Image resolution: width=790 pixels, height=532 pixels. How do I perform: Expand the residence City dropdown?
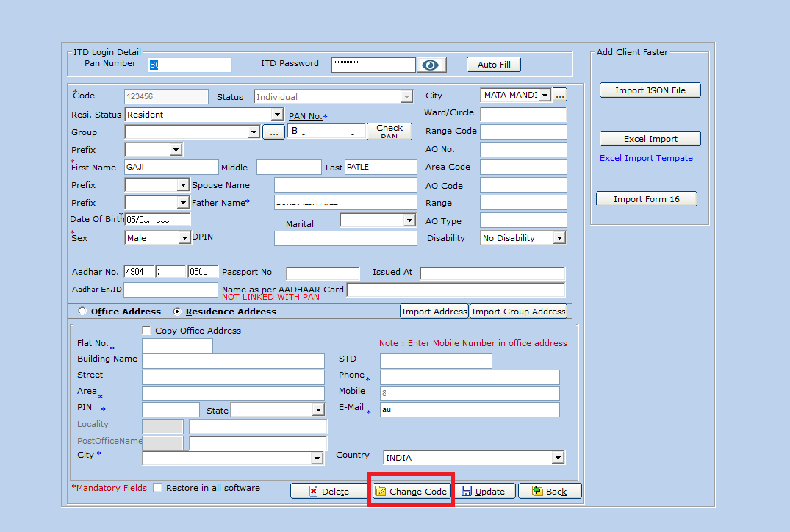pyautogui.click(x=317, y=458)
